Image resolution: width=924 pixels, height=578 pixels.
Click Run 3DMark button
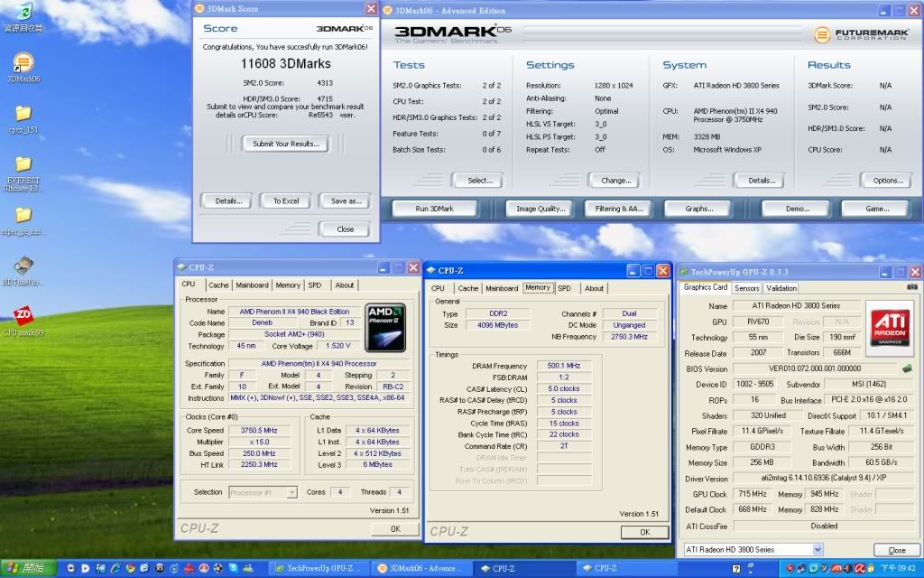[x=434, y=209]
